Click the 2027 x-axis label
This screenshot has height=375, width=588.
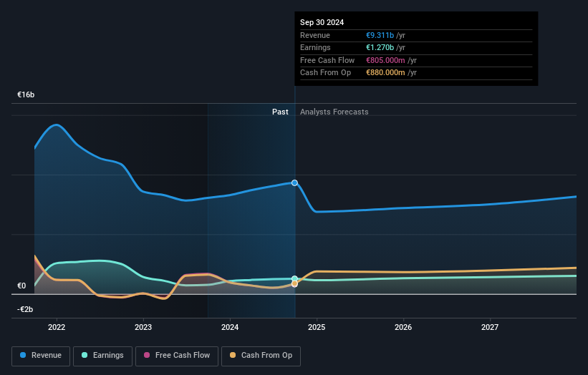tap(490, 328)
